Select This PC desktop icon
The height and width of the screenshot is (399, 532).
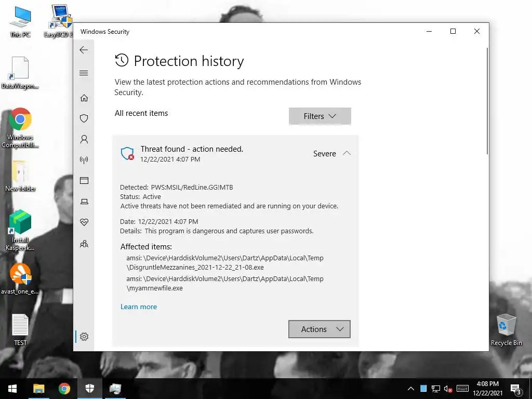click(20, 22)
